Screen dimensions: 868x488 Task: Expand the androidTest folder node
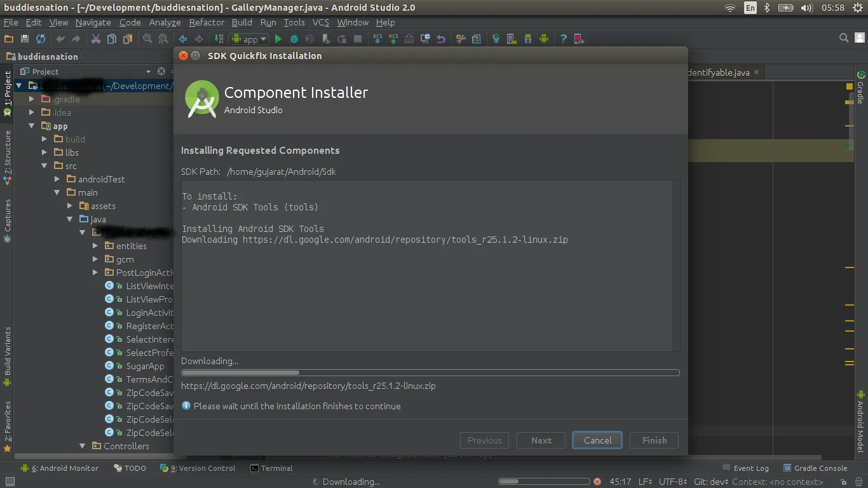click(x=57, y=179)
